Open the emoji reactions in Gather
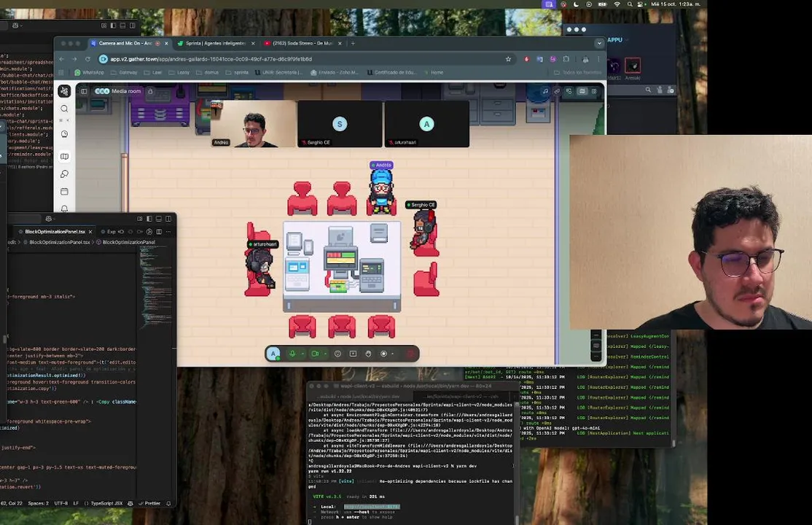 tap(337, 354)
